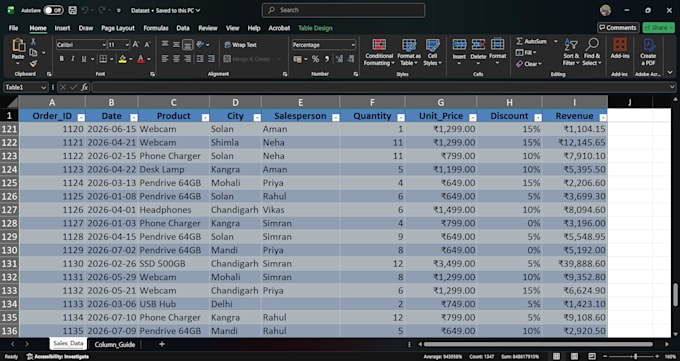This screenshot has height=361, width=680.
Task: Open Conditional Formatting menu
Action: 379,52
